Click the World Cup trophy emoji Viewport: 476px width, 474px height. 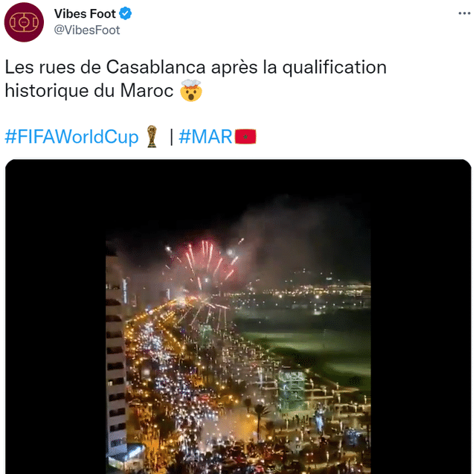(x=152, y=137)
